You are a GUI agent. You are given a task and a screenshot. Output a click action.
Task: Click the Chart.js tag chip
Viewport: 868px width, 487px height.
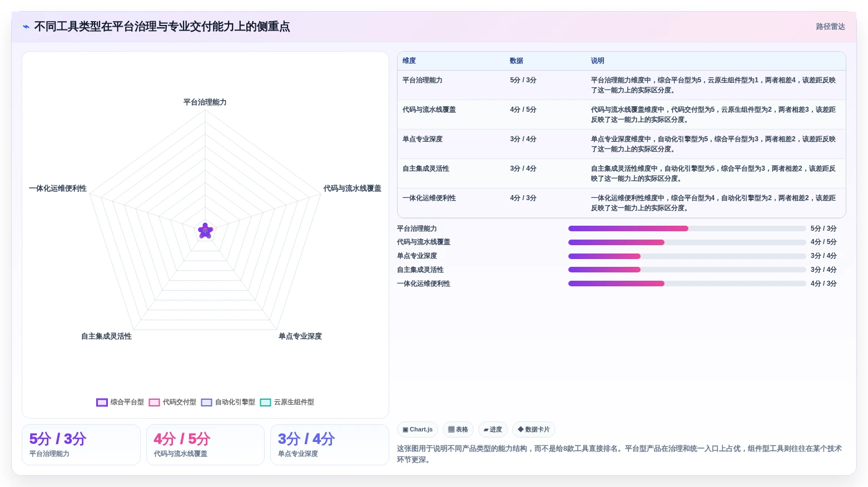(x=418, y=430)
